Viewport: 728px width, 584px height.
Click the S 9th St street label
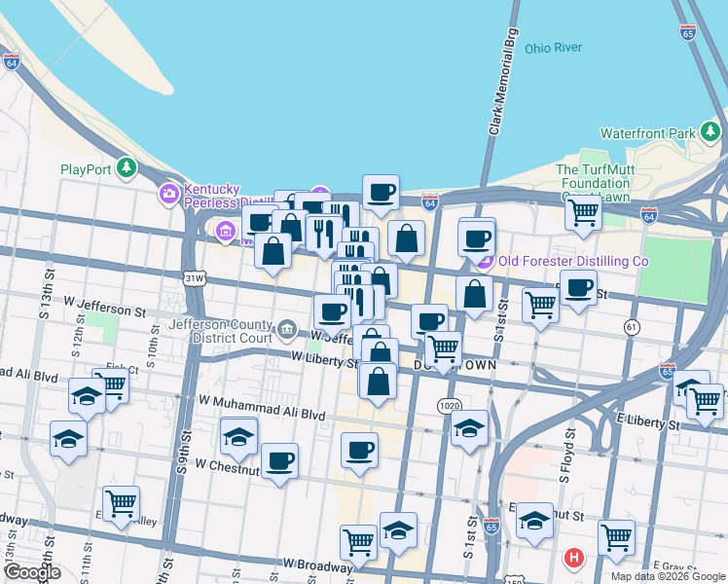tap(184, 453)
